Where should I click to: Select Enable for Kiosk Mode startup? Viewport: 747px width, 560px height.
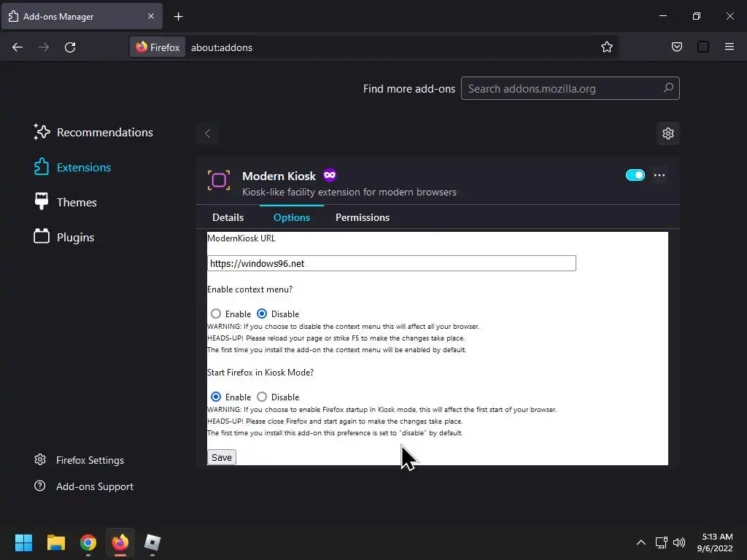(x=216, y=397)
